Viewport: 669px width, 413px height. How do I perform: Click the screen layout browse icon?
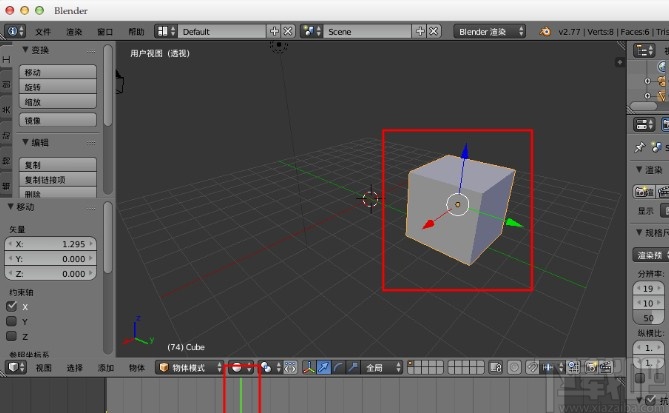166,31
